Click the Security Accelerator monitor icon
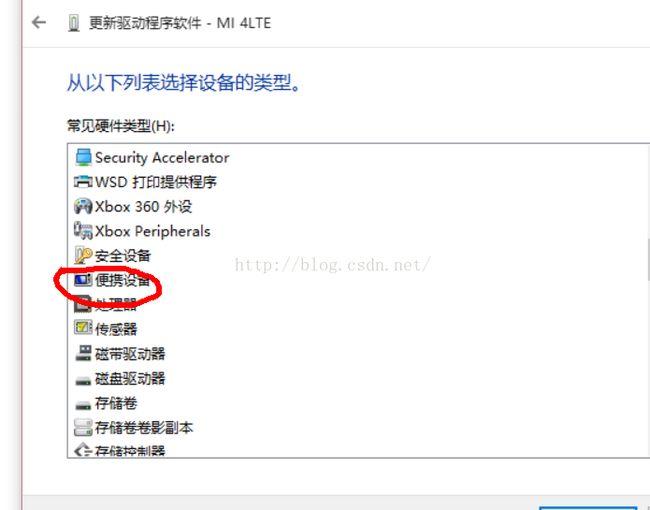The height and width of the screenshot is (510, 650). (x=83, y=158)
